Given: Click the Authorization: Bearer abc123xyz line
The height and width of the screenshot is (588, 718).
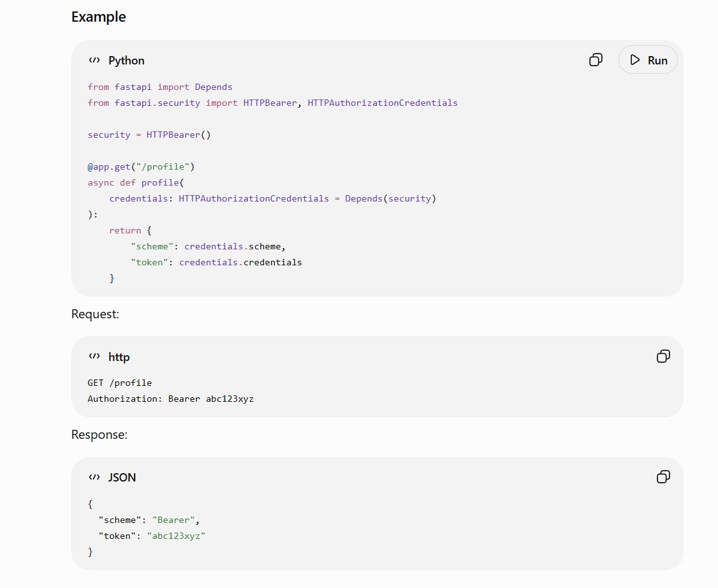Looking at the screenshot, I should pos(171,399).
